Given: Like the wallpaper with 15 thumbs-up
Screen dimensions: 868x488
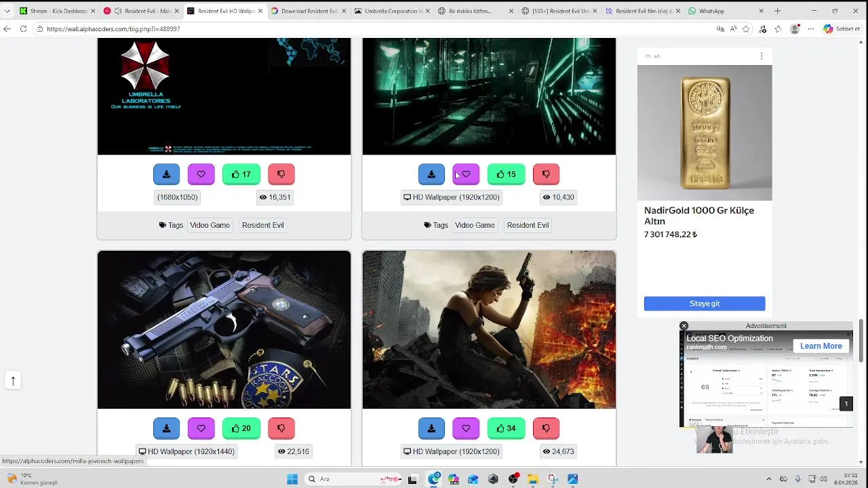Looking at the screenshot, I should (507, 174).
